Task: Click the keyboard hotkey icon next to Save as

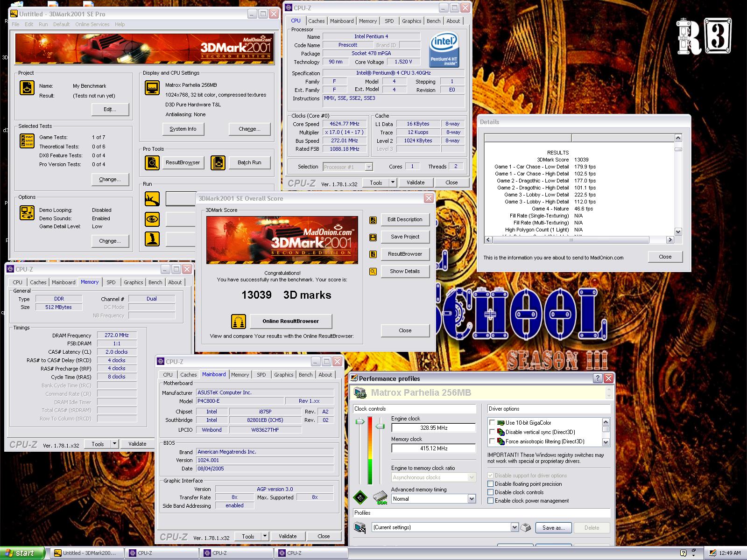Action: point(526,528)
